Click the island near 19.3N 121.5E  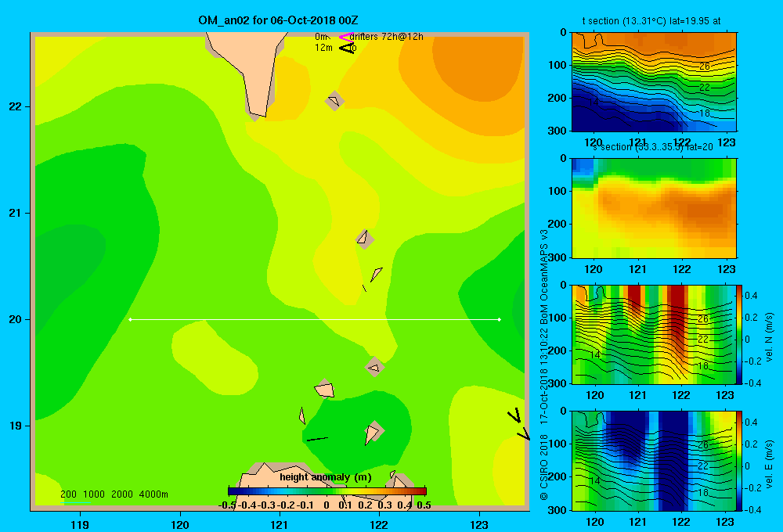[325, 389]
